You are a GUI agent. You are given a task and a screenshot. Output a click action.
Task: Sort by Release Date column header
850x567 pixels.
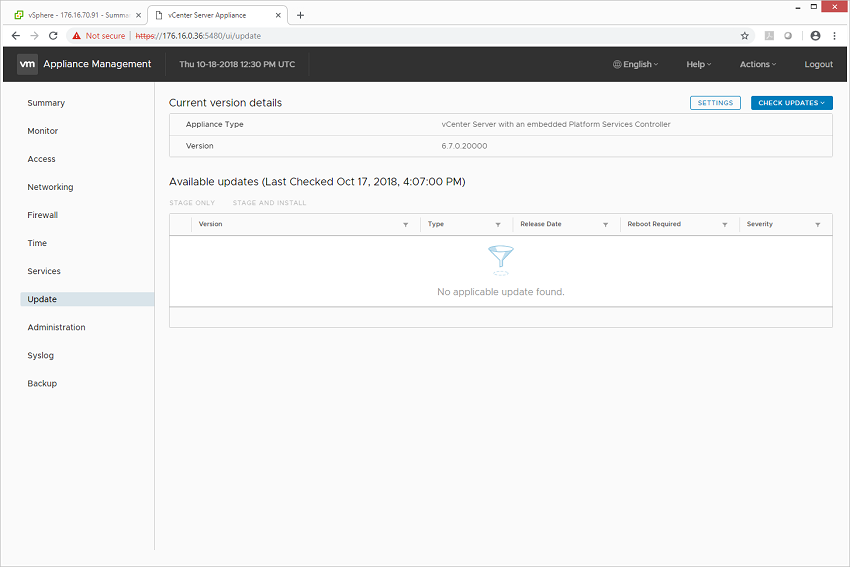540,224
